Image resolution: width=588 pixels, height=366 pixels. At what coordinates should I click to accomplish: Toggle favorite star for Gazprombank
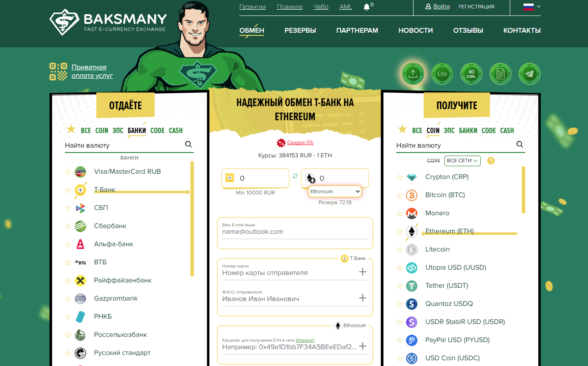(x=68, y=298)
